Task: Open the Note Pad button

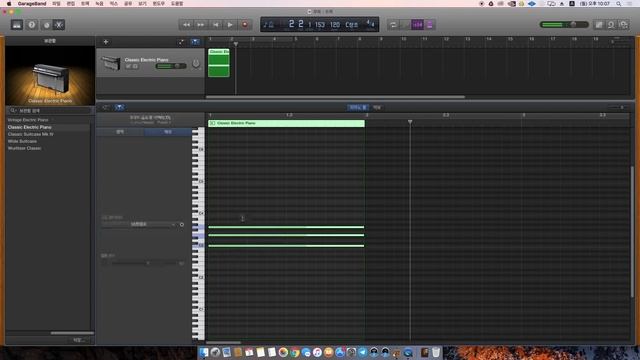Action: point(599,25)
